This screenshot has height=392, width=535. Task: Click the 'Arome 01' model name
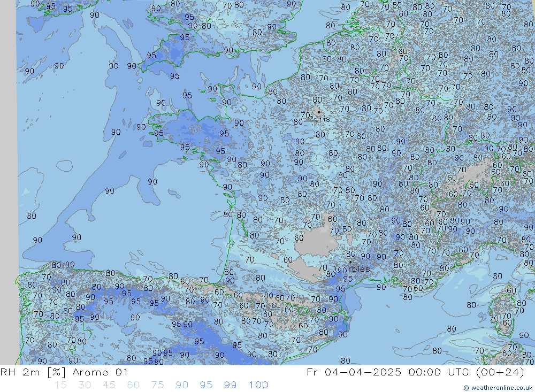100,372
